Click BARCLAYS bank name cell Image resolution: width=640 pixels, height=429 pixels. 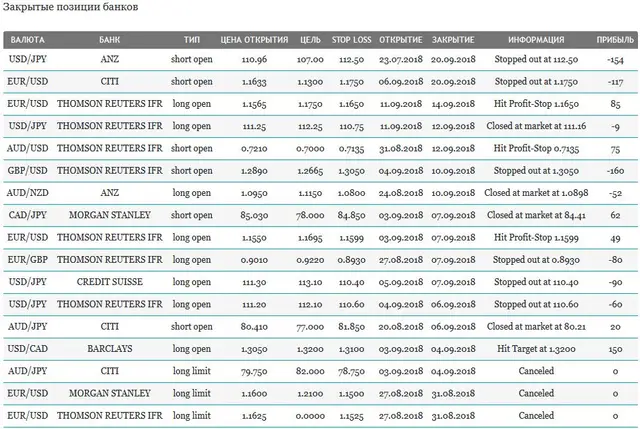pyautogui.click(x=109, y=349)
